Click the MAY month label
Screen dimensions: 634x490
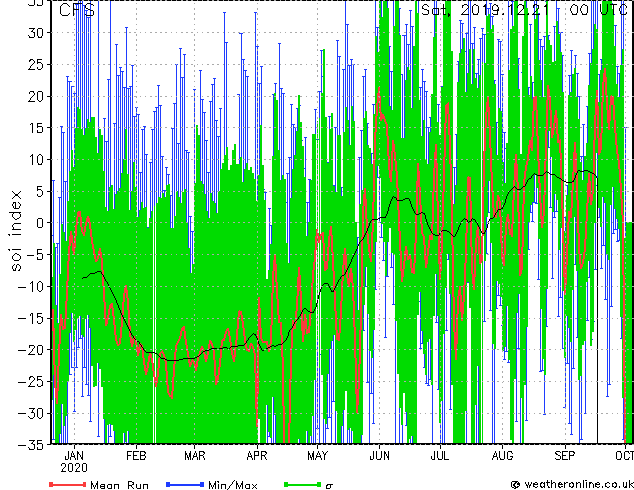(x=317, y=456)
